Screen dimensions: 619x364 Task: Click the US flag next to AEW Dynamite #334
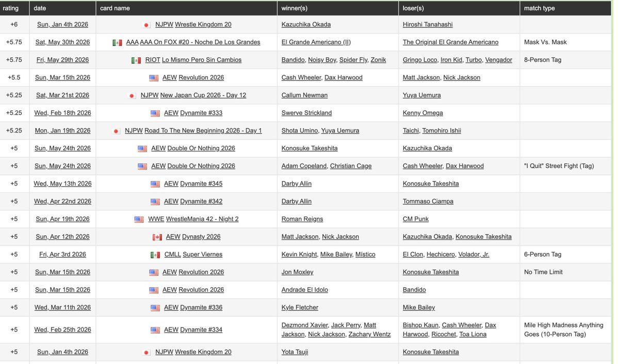coord(155,330)
